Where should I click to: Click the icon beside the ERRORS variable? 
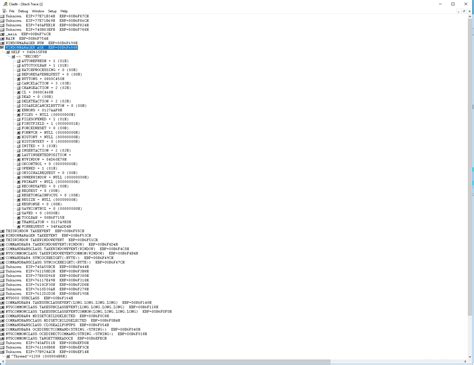tap(19, 110)
